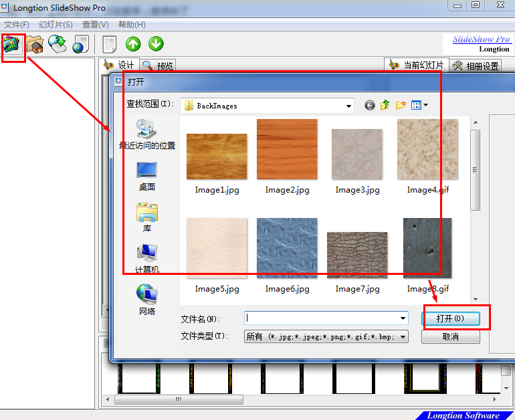This screenshot has width=515, height=420.
Task: Expand the BackImages look-in dropdown
Action: 348,106
